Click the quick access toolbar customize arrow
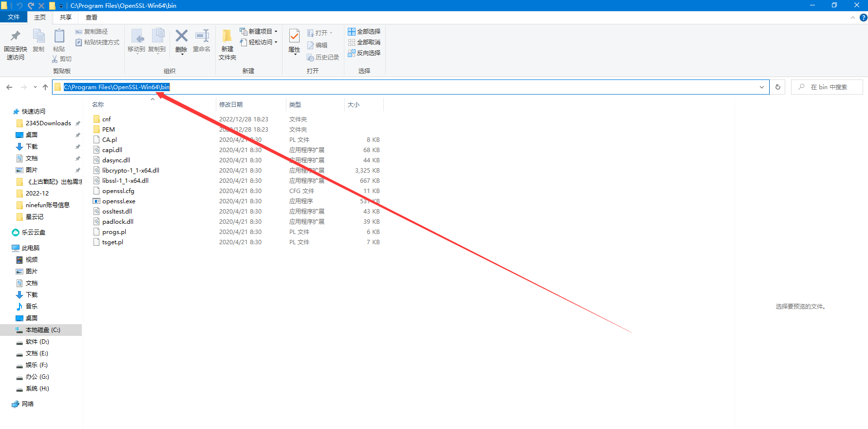 (61, 6)
